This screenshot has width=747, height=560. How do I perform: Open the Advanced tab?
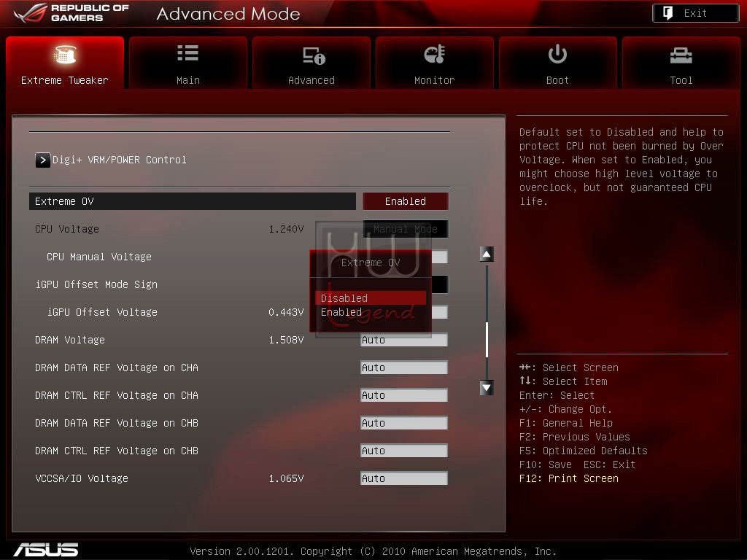(x=311, y=63)
